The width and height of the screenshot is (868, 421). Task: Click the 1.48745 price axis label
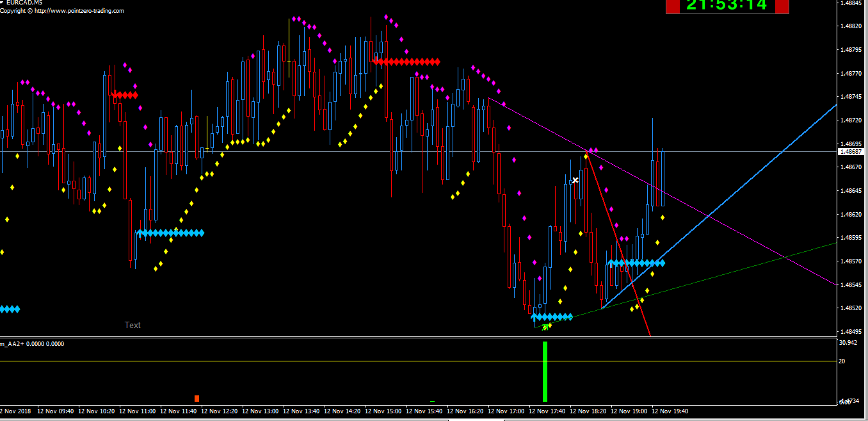851,97
